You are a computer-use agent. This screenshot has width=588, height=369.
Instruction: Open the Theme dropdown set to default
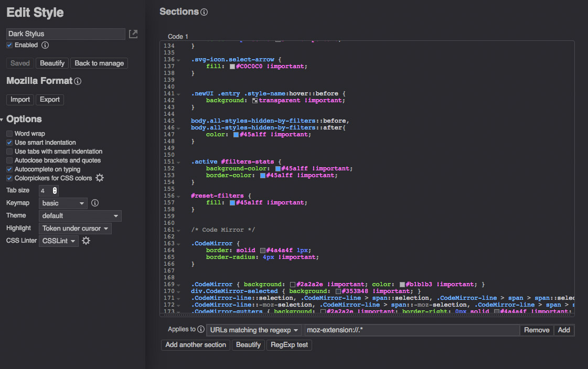(x=80, y=215)
